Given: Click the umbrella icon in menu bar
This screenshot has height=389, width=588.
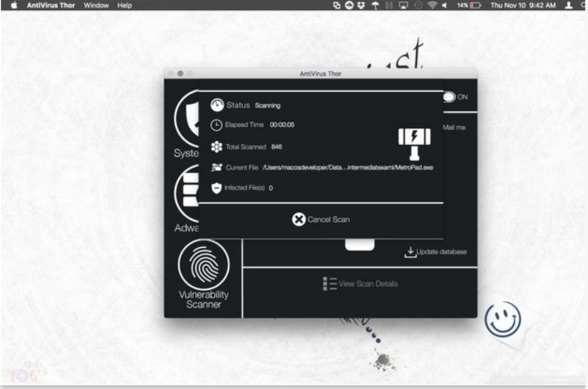Looking at the screenshot, I should click(x=375, y=5).
